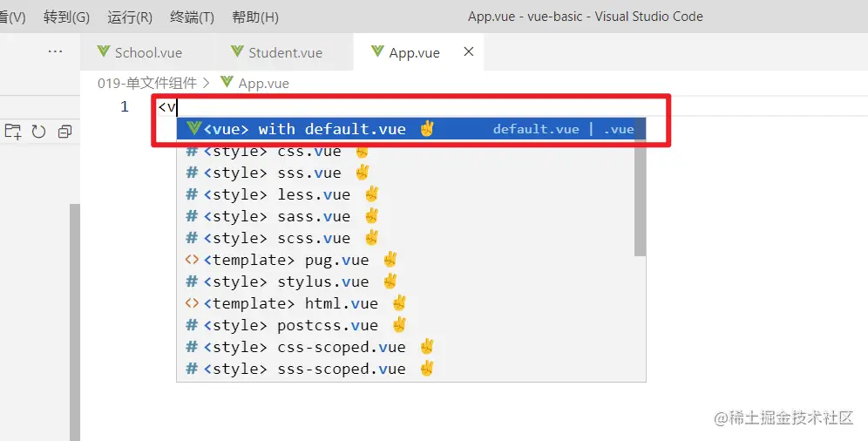Open the 运行(R) menu

pyautogui.click(x=130, y=17)
